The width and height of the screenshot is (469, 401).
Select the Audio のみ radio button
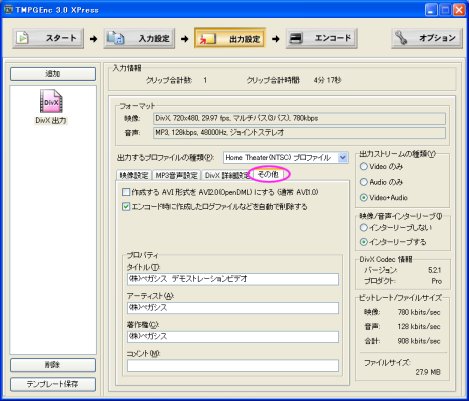(364, 182)
